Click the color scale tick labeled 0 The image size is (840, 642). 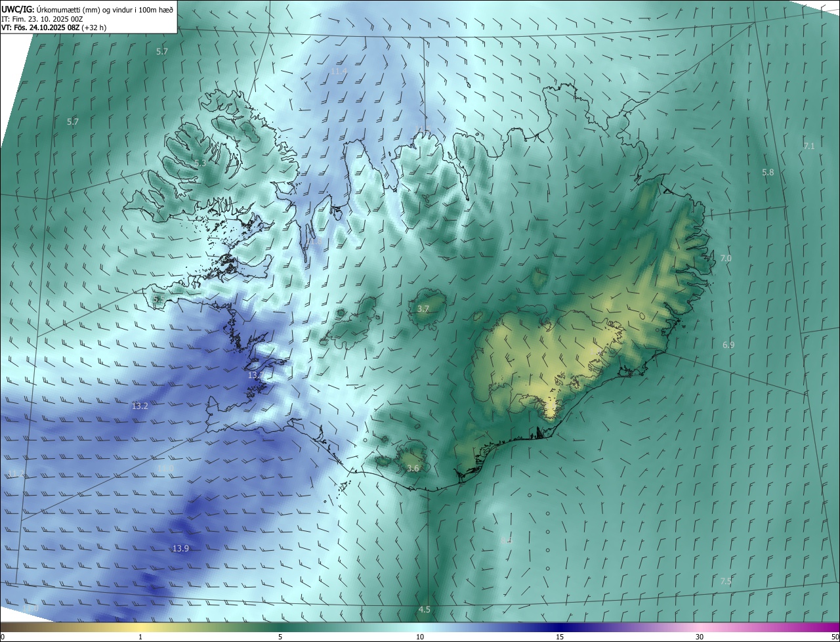pyautogui.click(x=3, y=637)
